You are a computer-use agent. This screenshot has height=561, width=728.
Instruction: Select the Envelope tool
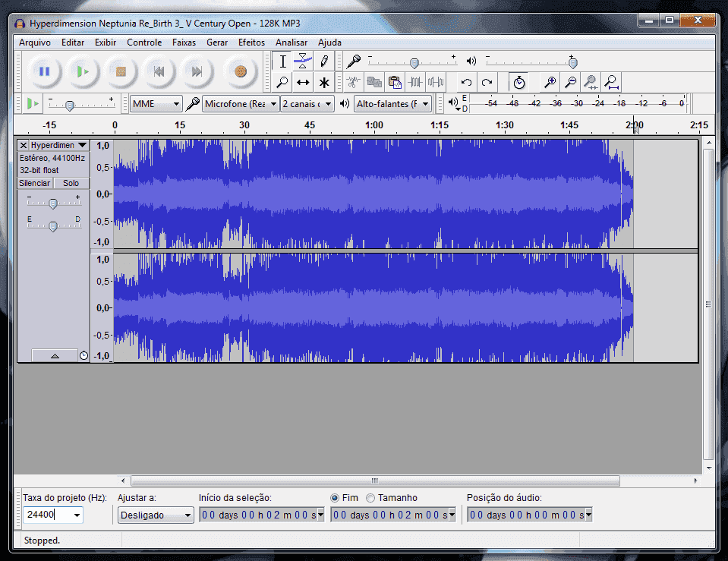[x=303, y=61]
